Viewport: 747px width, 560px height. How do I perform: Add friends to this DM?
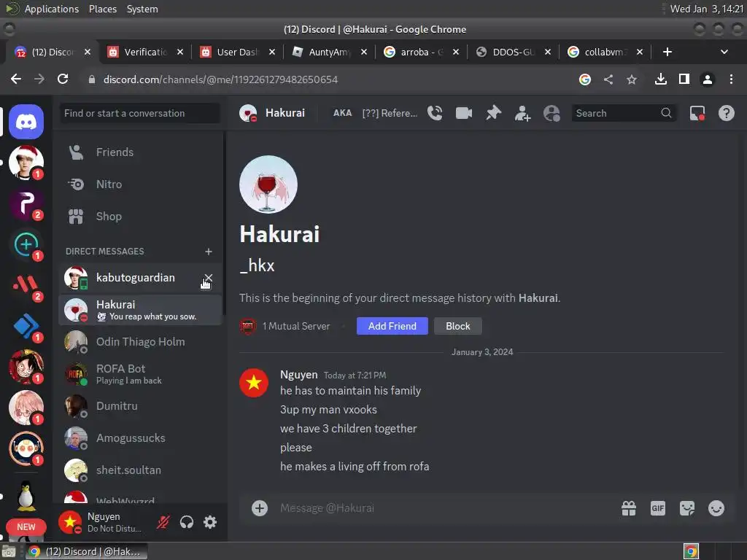522,113
